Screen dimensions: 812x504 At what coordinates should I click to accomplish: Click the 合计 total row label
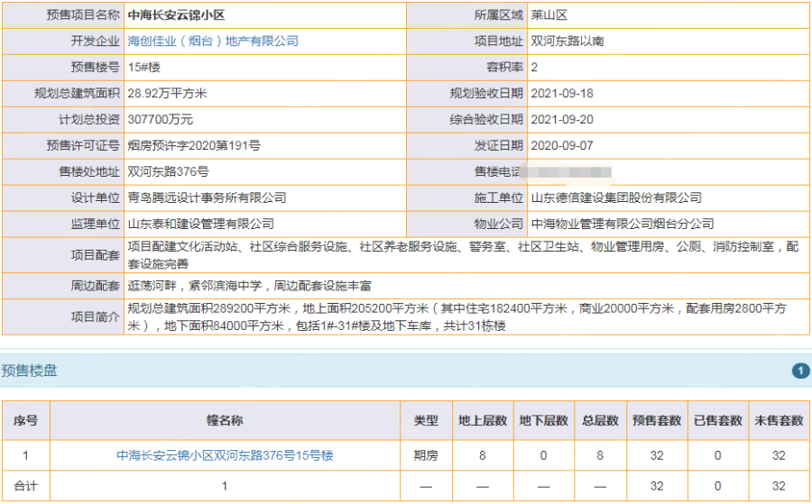click(26, 486)
